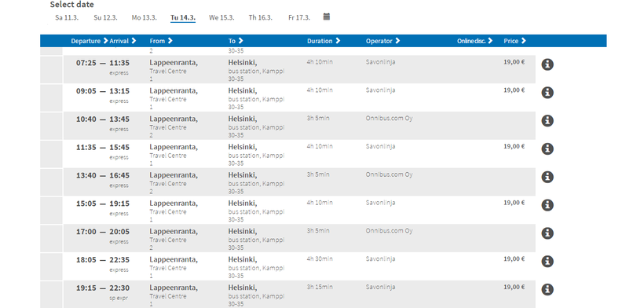Select the Mo 13.3. date tab
This screenshot has width=644, height=308.
[x=145, y=17]
